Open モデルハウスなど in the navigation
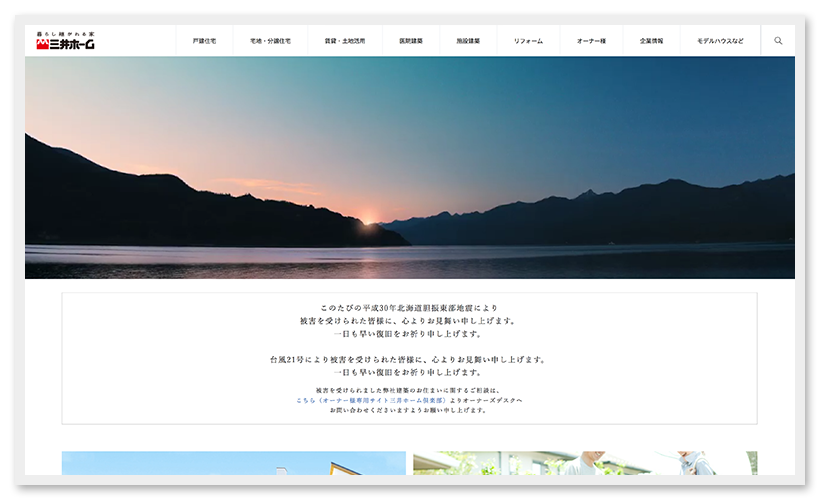 point(720,41)
